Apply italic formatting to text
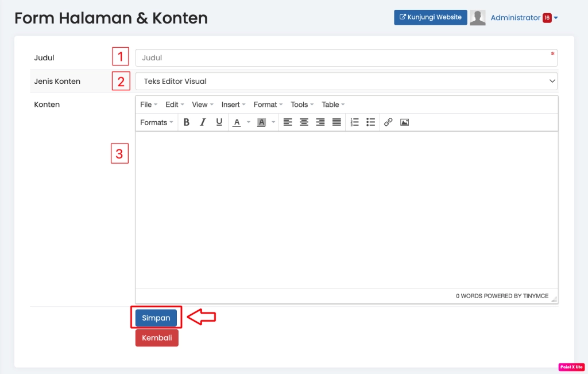 (x=203, y=122)
